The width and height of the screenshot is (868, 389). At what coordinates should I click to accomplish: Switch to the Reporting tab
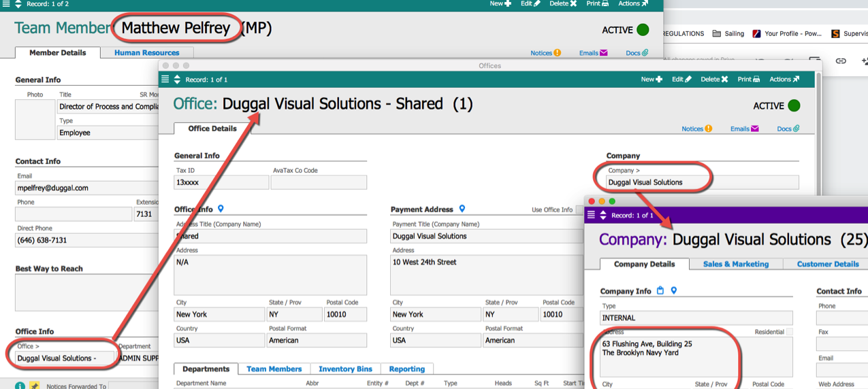tap(406, 369)
